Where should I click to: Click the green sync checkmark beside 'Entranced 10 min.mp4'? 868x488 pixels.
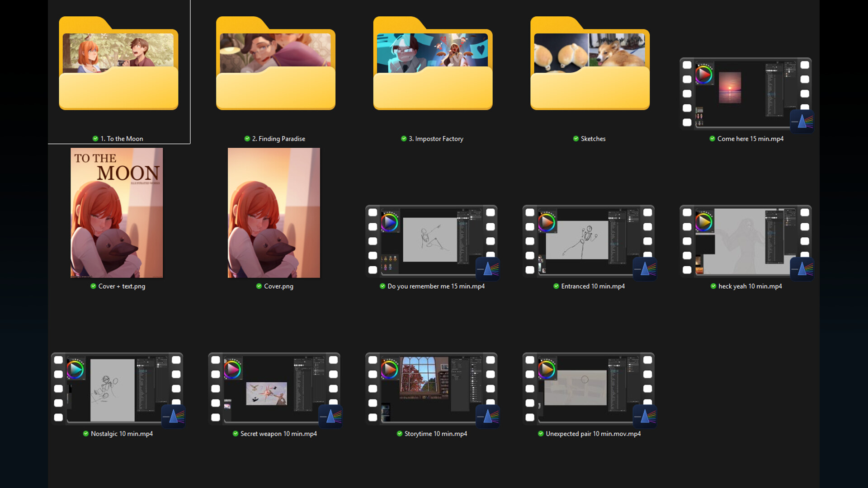tap(556, 286)
